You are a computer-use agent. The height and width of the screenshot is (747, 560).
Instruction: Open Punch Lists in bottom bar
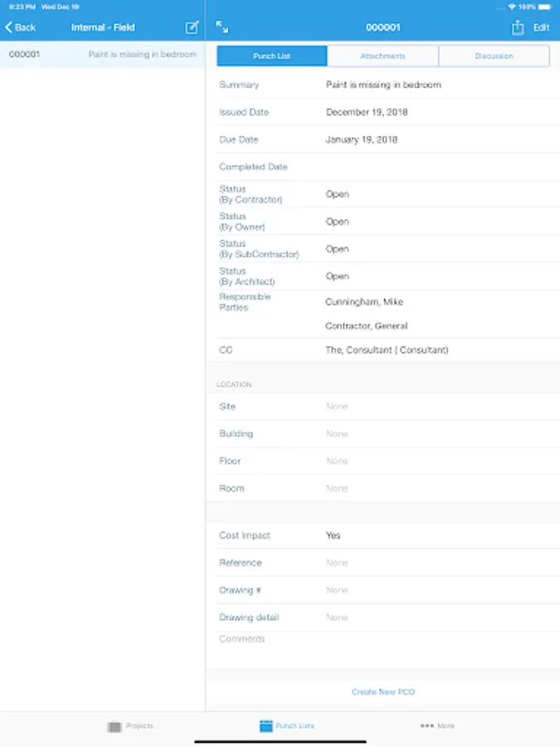pos(287,726)
